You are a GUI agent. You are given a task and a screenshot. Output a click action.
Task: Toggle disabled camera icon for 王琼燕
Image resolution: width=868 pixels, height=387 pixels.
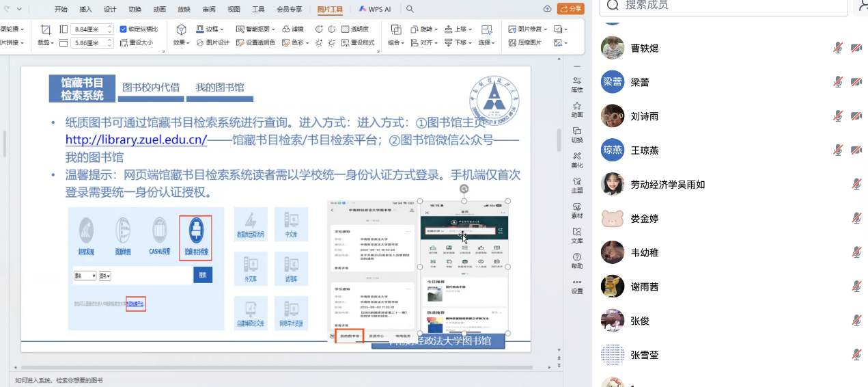click(x=856, y=150)
